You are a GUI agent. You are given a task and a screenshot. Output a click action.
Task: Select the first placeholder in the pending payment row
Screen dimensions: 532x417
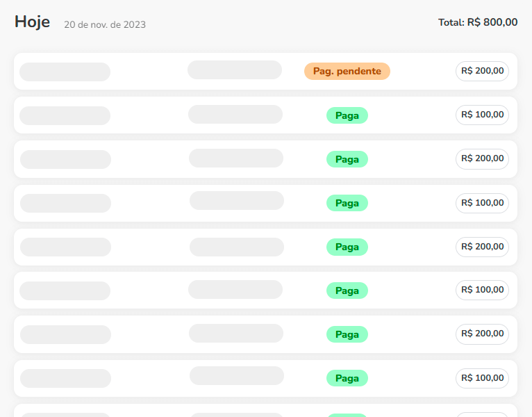65,72
